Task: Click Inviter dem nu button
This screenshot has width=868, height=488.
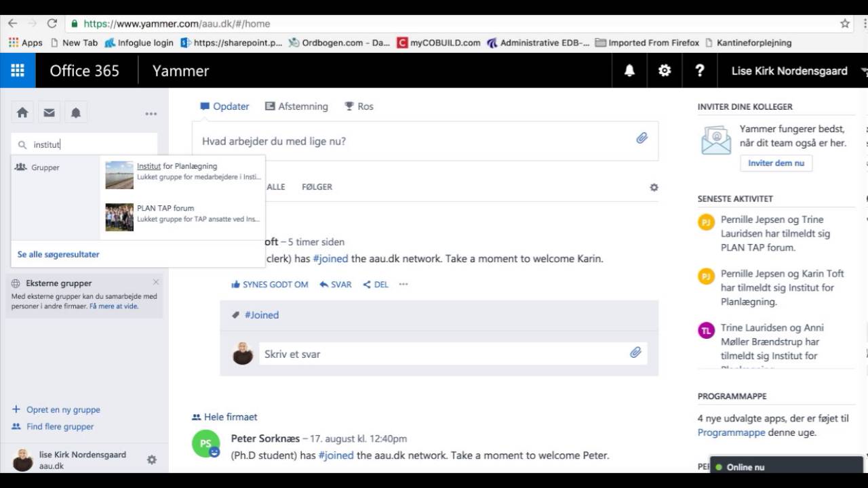Action: pos(776,163)
